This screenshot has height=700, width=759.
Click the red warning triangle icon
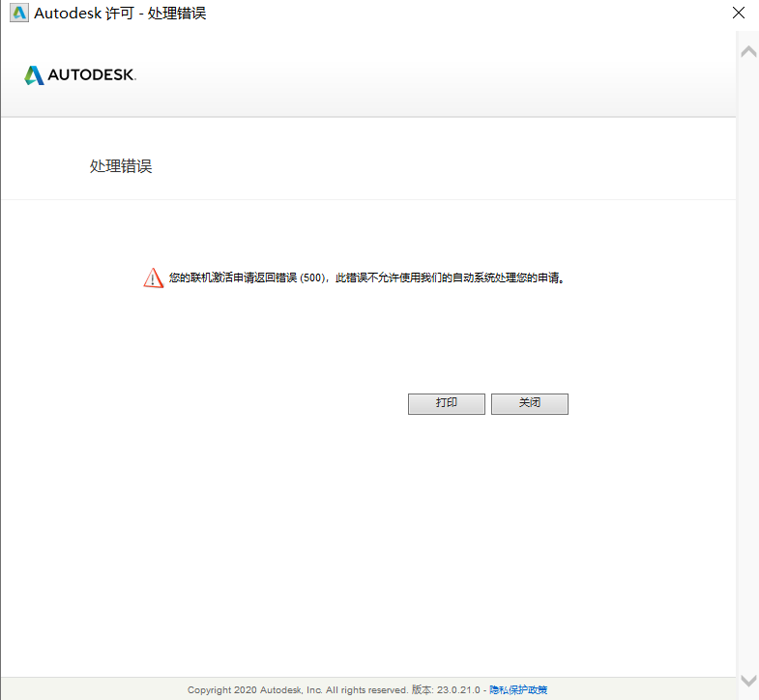point(153,277)
